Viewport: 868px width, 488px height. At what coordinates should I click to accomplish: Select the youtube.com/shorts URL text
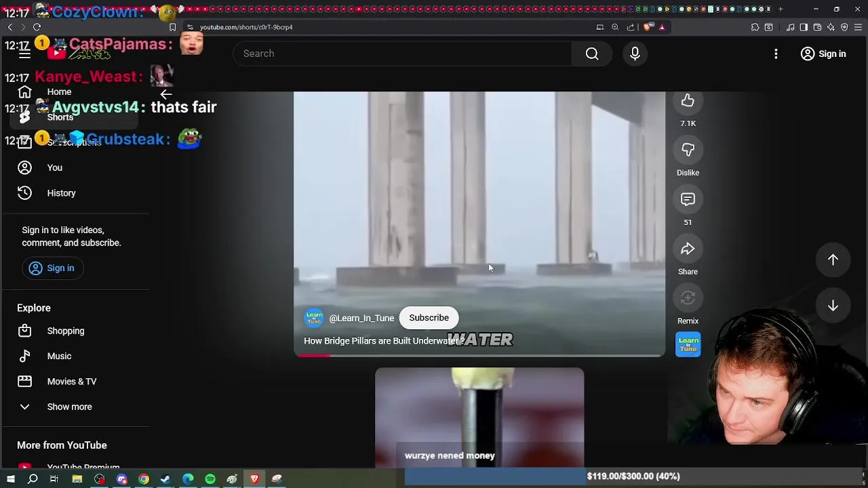246,27
